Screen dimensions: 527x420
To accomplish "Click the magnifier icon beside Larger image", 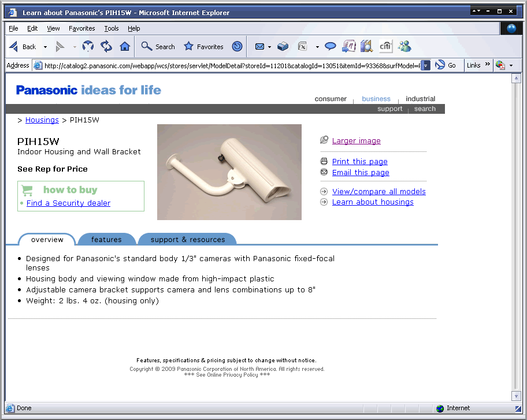I will 324,140.
